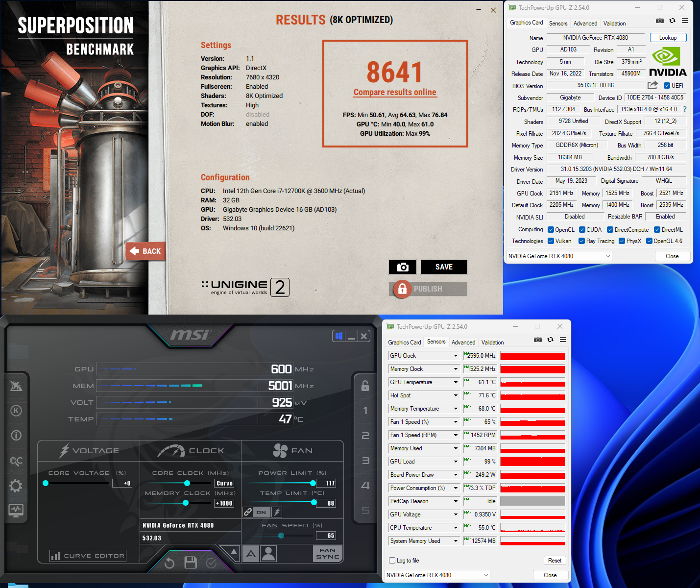This screenshot has height=588, width=700.
Task: Select Afterburner profile slot 4
Action: tap(365, 486)
